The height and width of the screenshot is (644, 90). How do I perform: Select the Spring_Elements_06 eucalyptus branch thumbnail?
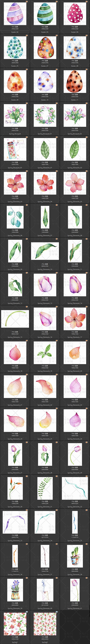15,217
